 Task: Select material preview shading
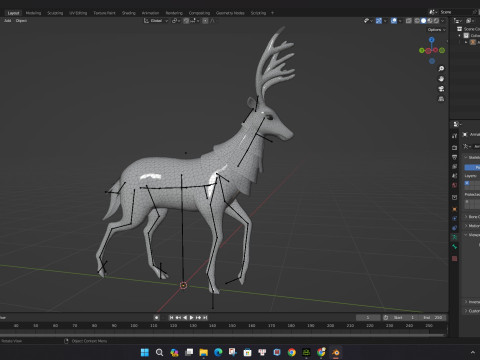pos(430,21)
